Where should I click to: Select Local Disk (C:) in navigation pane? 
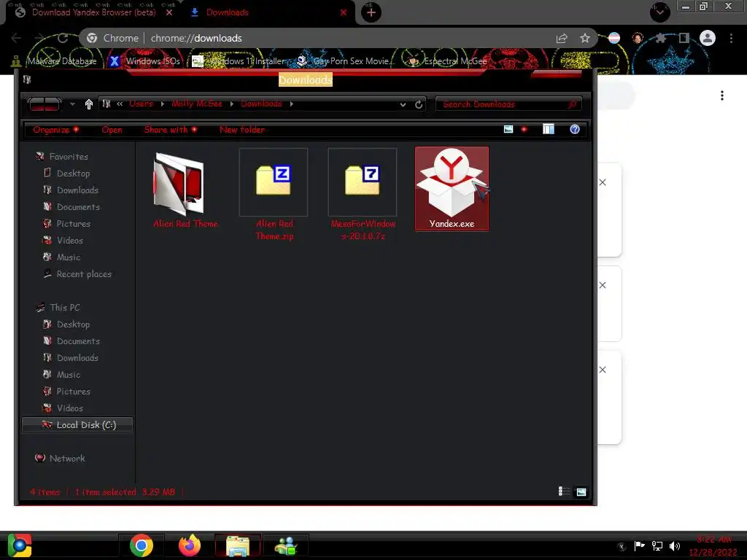point(77,425)
